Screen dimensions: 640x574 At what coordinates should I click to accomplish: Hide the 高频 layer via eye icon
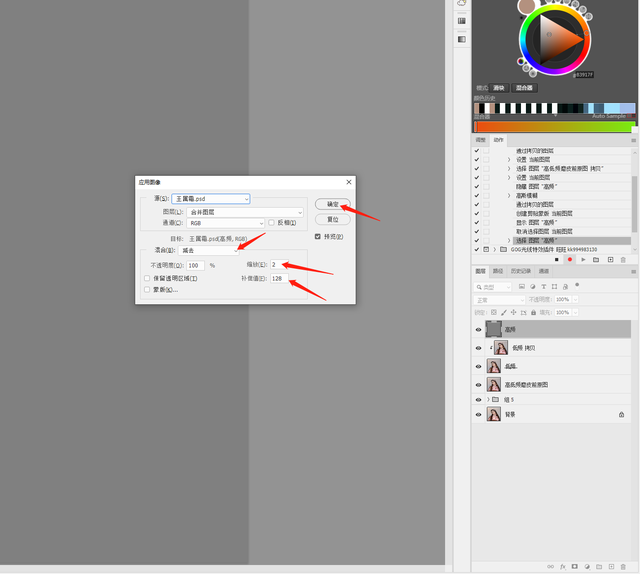coord(478,329)
